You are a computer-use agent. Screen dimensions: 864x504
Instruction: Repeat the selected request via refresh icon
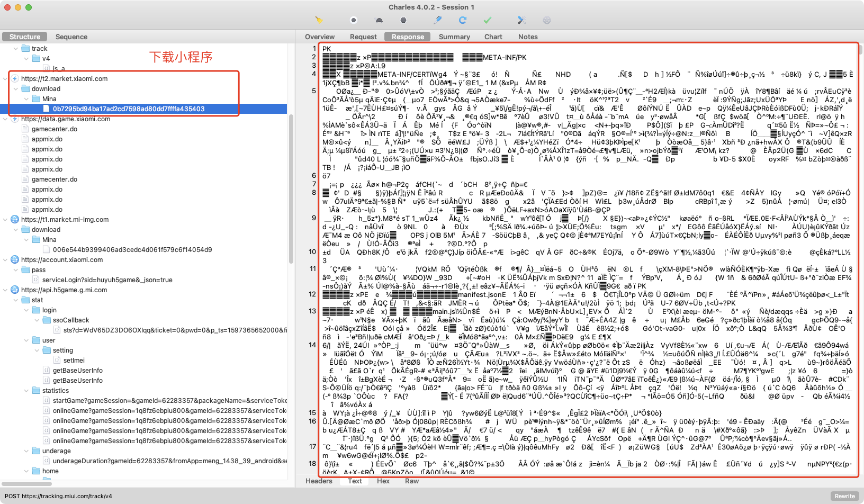pyautogui.click(x=463, y=20)
